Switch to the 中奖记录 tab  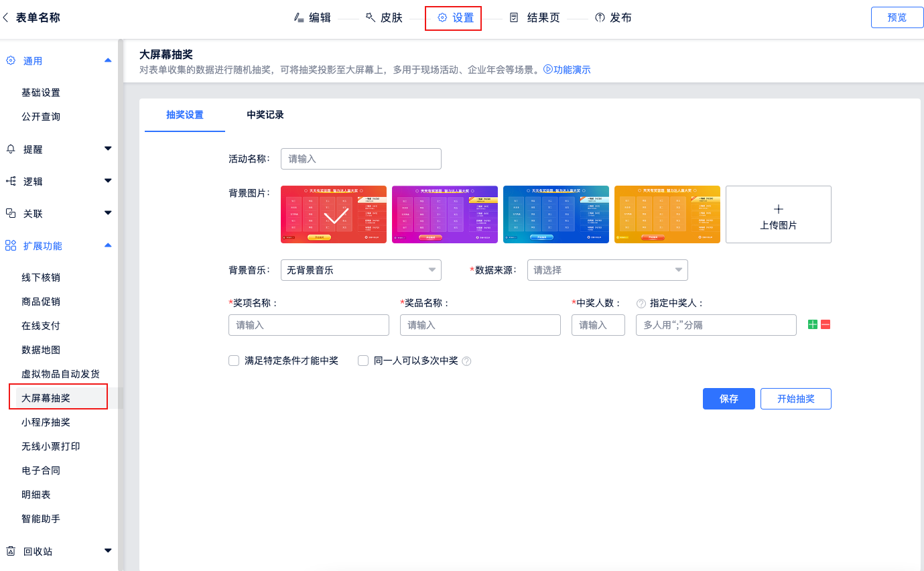[265, 115]
